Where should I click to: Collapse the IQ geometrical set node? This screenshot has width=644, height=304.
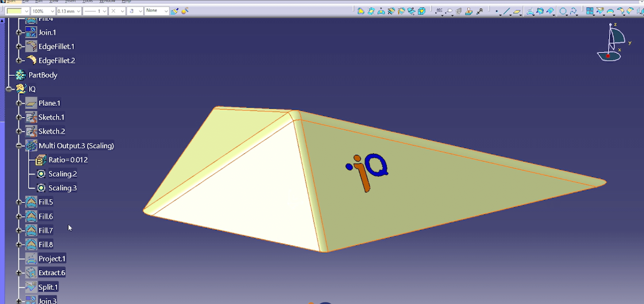[9, 89]
